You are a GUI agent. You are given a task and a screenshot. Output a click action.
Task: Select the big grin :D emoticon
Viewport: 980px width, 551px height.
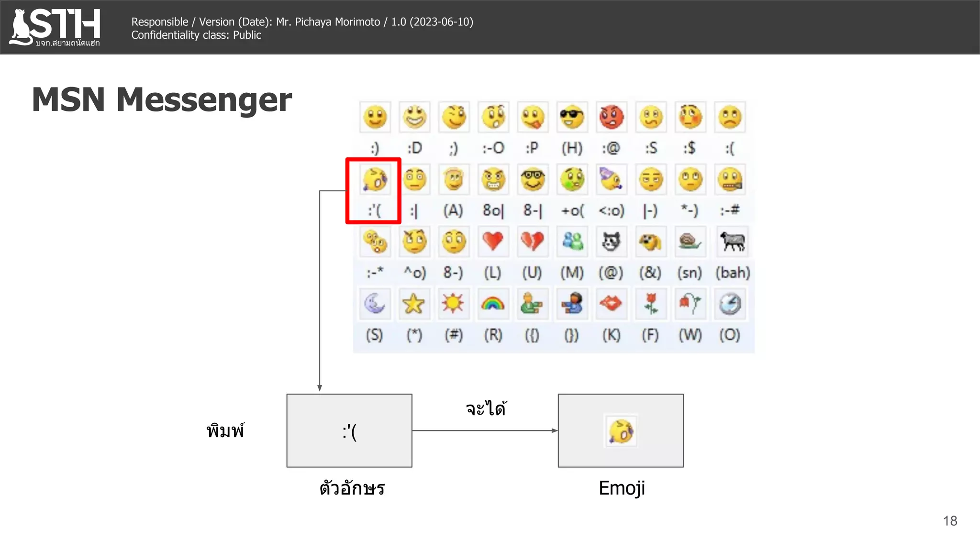click(414, 117)
